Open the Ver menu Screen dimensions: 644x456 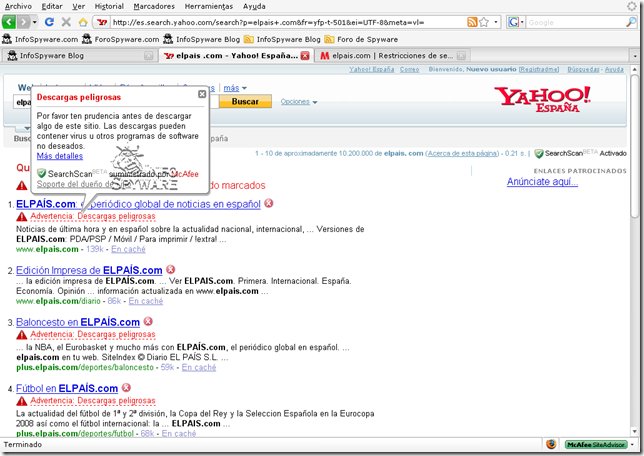[x=78, y=6]
